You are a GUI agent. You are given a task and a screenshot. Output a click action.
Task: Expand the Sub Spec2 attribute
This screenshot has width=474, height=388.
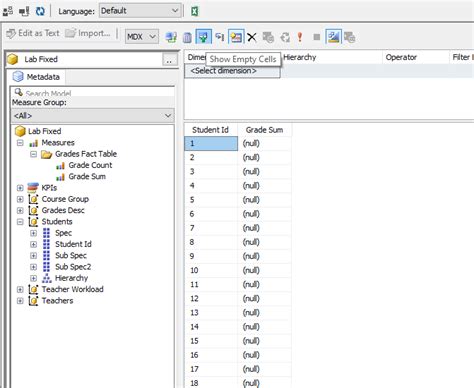coord(33,267)
